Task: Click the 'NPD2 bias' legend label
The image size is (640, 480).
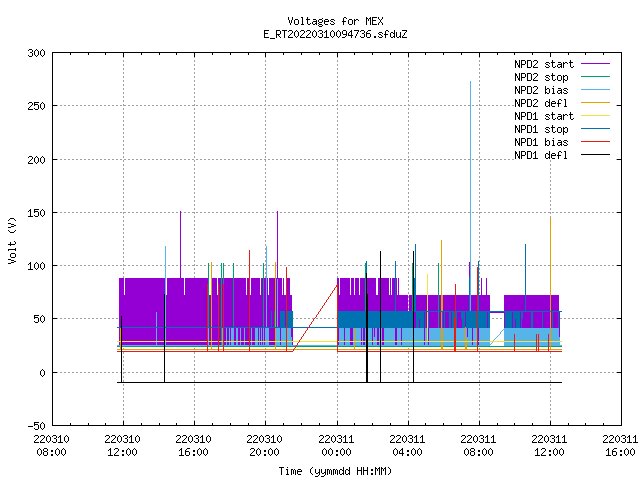Action: (541, 90)
